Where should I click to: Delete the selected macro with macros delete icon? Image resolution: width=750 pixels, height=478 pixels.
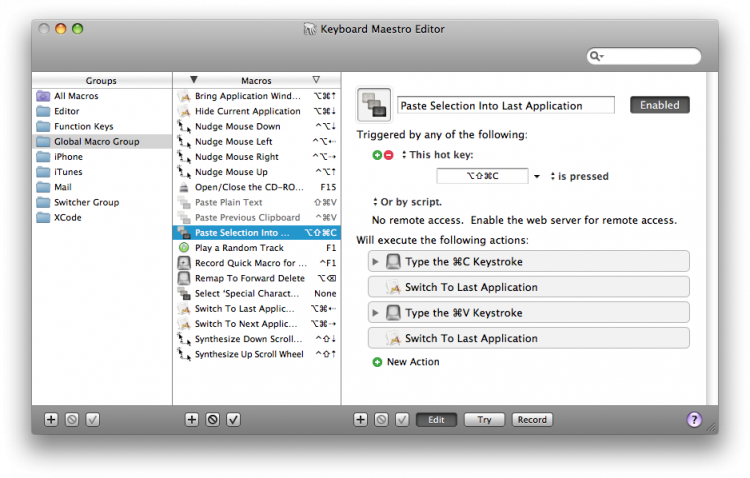point(212,420)
